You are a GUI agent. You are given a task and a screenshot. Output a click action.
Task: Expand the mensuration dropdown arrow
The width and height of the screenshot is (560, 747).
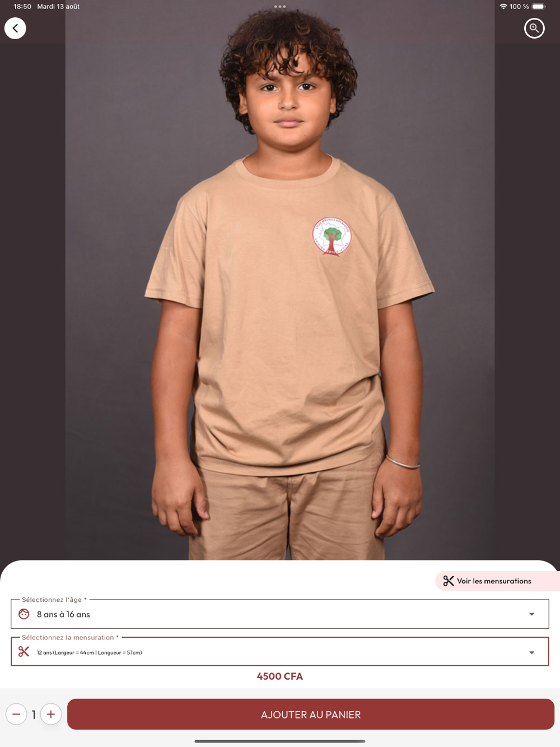tap(531, 652)
